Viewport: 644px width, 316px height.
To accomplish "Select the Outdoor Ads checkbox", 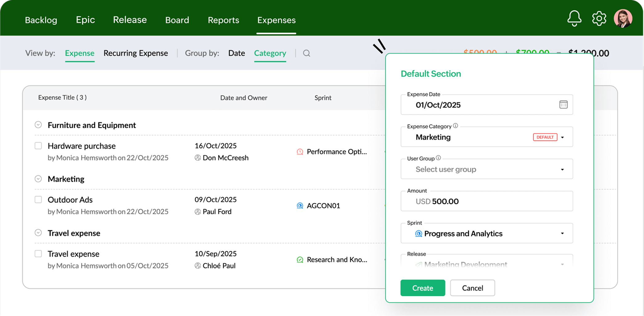I will click(38, 200).
